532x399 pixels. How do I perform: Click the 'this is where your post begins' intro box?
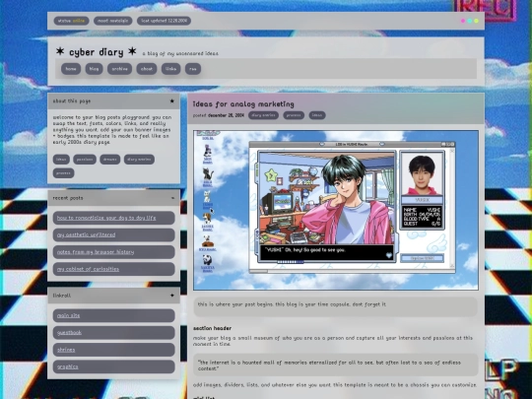(x=336, y=307)
